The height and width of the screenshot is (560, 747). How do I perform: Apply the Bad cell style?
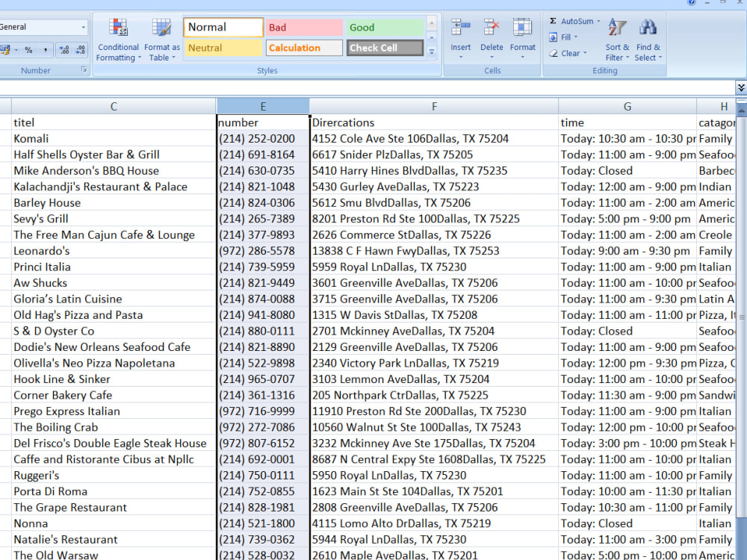click(304, 27)
